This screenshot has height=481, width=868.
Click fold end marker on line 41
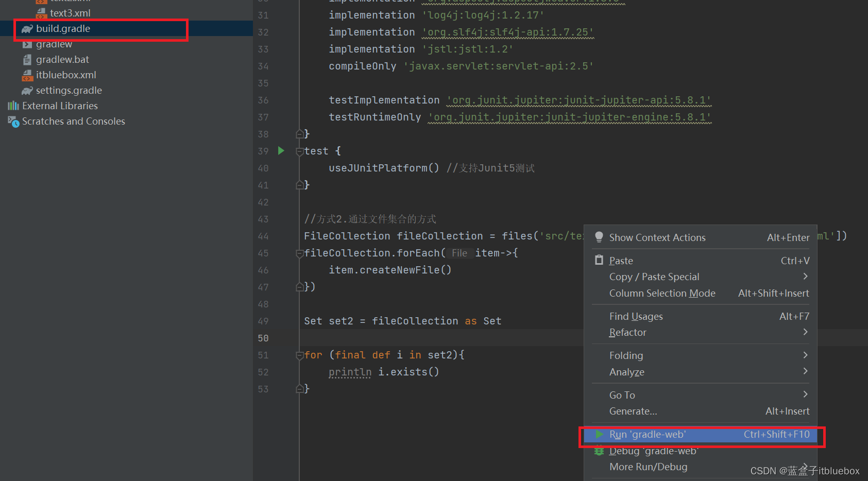click(x=299, y=185)
